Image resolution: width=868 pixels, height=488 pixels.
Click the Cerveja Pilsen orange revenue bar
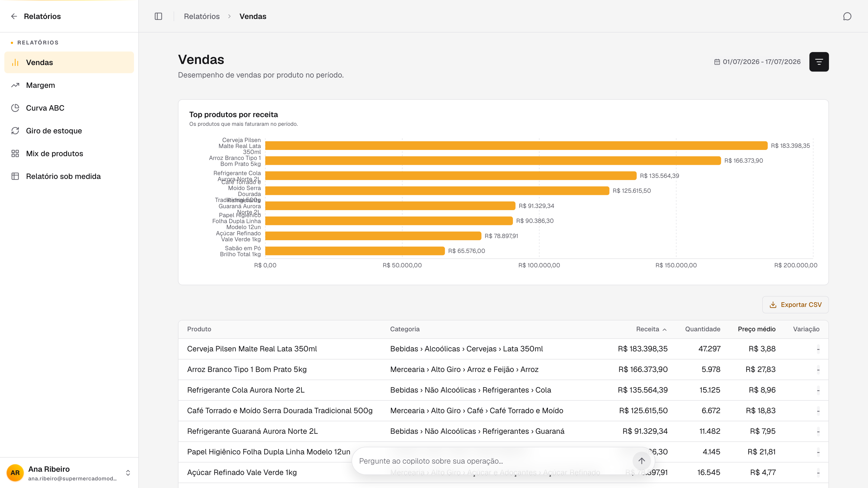click(516, 146)
